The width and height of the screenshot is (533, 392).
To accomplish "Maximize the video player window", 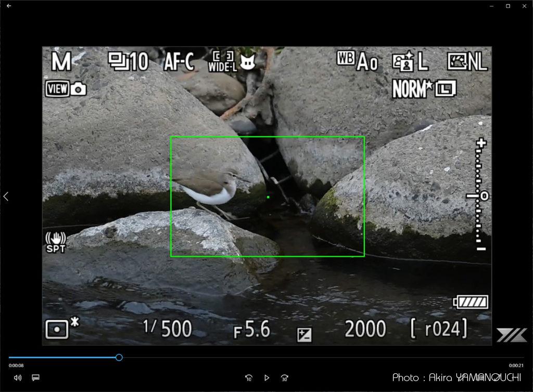I will coord(507,6).
